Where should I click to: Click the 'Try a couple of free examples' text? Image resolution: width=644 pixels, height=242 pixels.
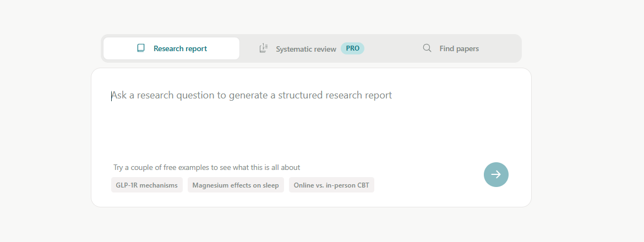tap(206, 167)
